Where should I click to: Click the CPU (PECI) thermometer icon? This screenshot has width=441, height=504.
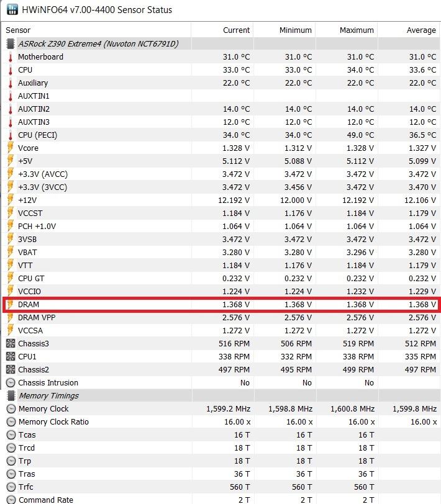[11, 135]
